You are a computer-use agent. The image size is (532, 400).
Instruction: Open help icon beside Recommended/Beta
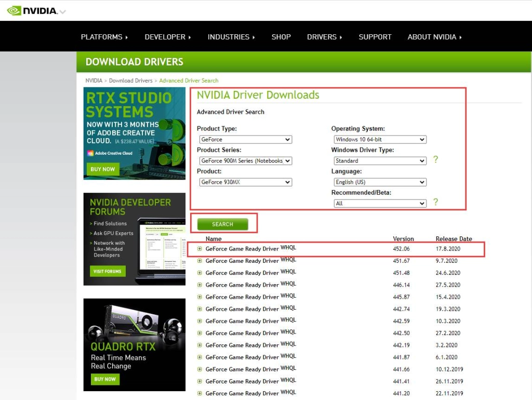(436, 202)
